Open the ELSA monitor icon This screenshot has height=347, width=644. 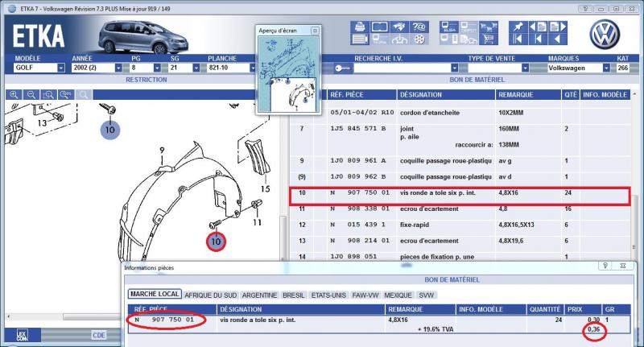tap(449, 27)
